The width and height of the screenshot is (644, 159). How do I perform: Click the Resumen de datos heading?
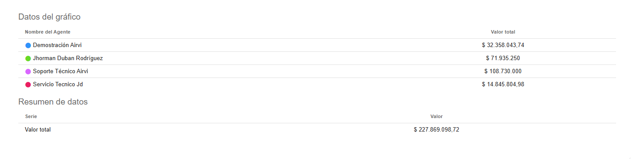click(53, 102)
